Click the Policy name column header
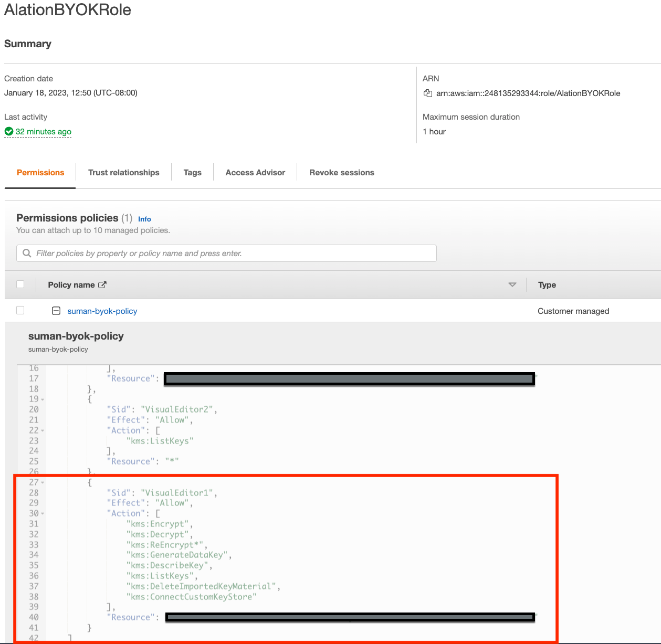The width and height of the screenshot is (661, 644). pos(71,285)
